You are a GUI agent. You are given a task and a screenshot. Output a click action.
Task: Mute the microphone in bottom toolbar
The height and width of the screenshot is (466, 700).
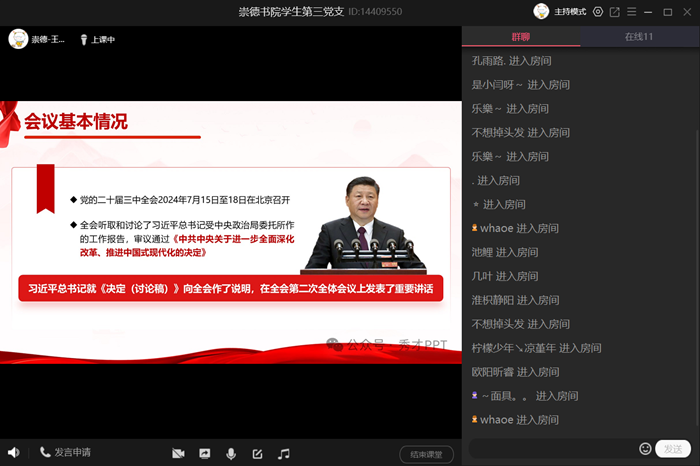[x=231, y=454]
